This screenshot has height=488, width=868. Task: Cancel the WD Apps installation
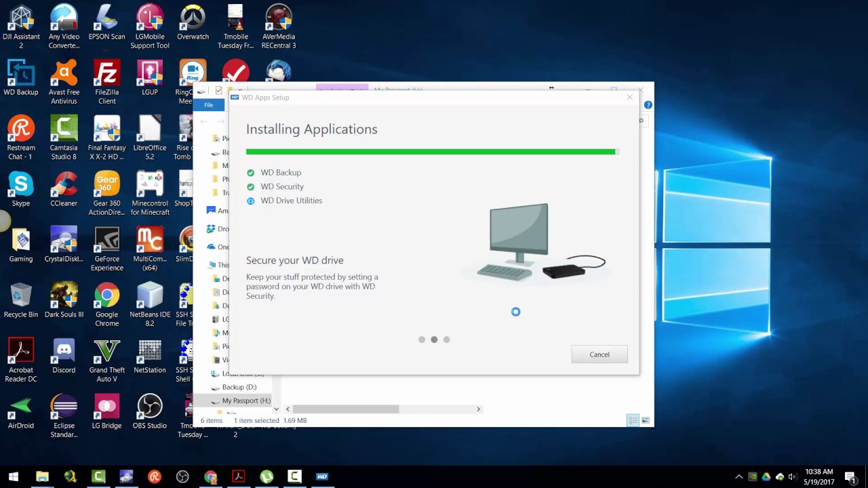(599, 354)
